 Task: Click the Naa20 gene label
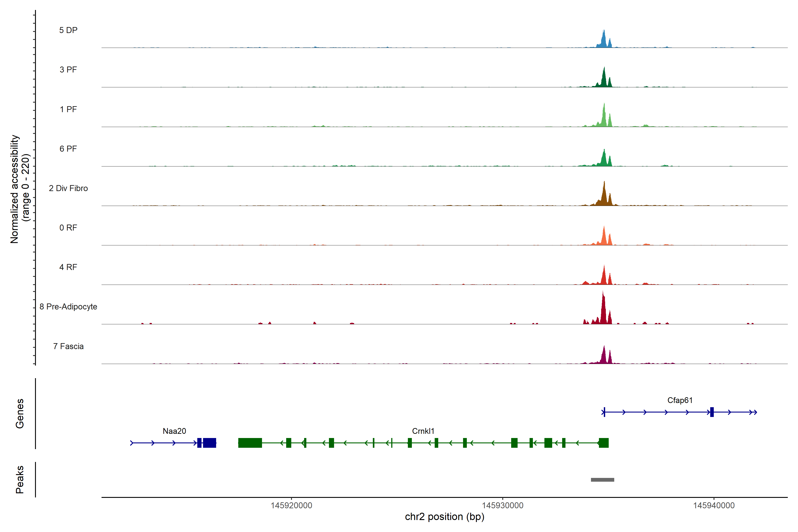coord(174,431)
